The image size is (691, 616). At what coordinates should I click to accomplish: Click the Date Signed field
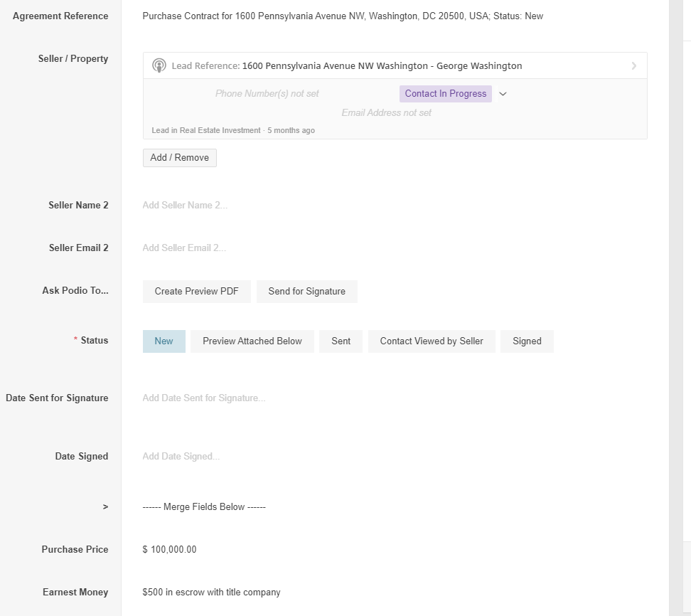pos(181,457)
